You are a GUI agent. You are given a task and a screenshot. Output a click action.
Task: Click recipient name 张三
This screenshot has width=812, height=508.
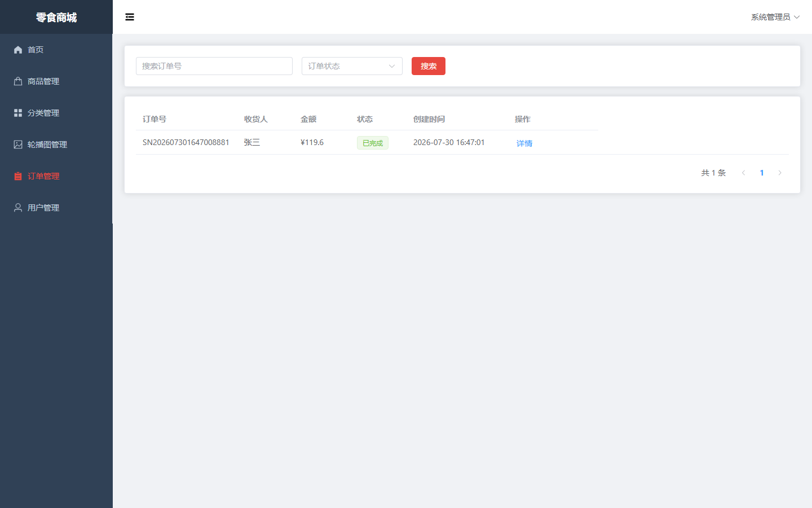pos(252,142)
